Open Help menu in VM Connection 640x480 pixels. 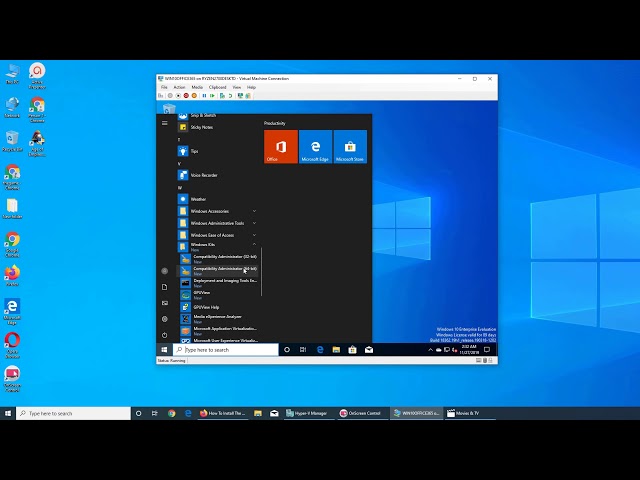coord(251,87)
